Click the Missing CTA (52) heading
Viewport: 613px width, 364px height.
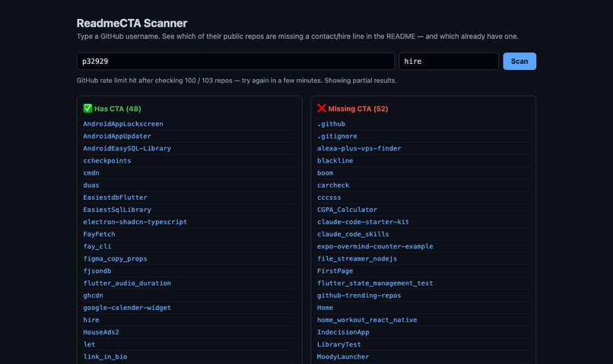pyautogui.click(x=353, y=109)
